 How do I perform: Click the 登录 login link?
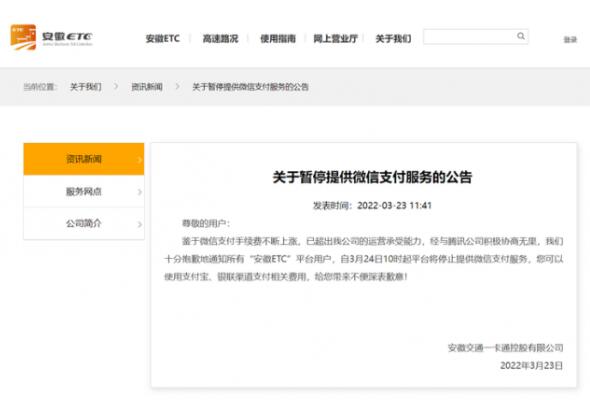click(570, 40)
